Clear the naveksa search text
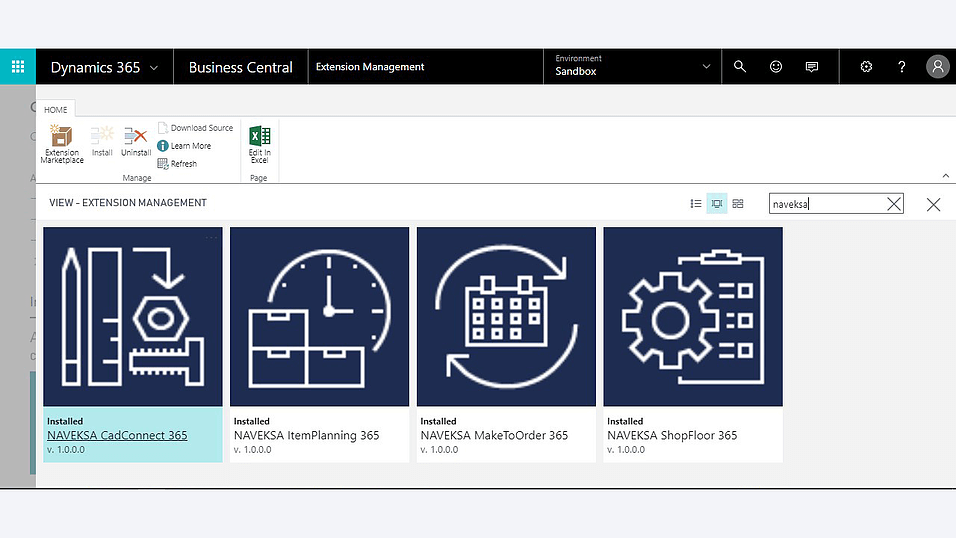This screenshot has height=538, width=956. [894, 204]
